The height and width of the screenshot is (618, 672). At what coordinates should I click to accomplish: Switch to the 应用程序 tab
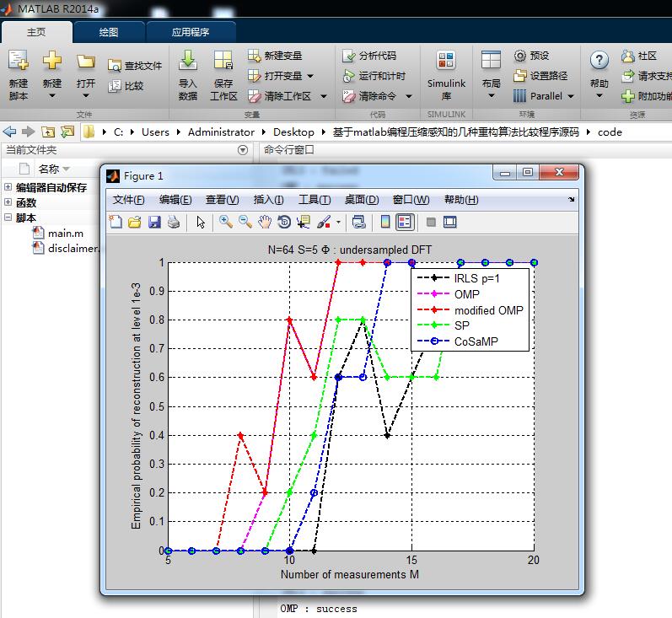(191, 32)
